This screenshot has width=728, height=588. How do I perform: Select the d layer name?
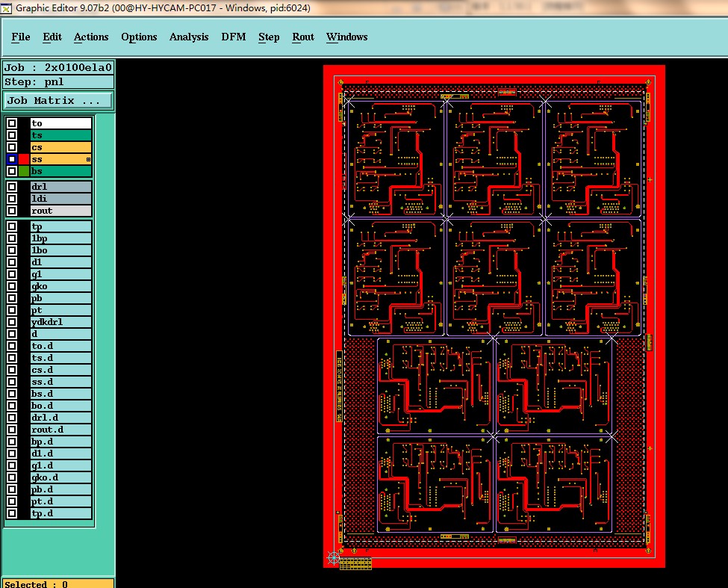point(60,334)
